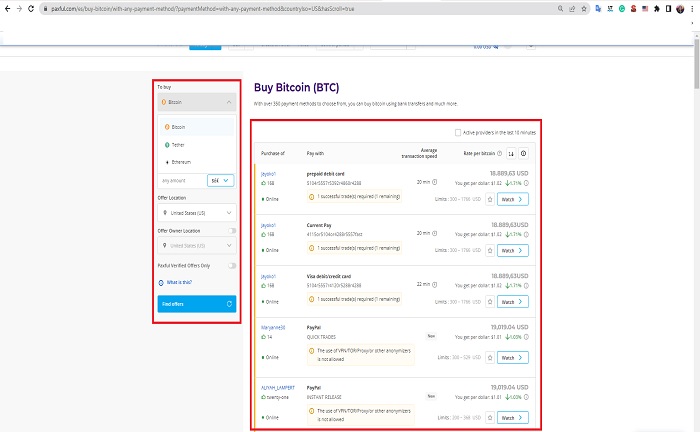Click the INSTANT RELEASE label
The height and width of the screenshot is (432, 700).
(324, 397)
